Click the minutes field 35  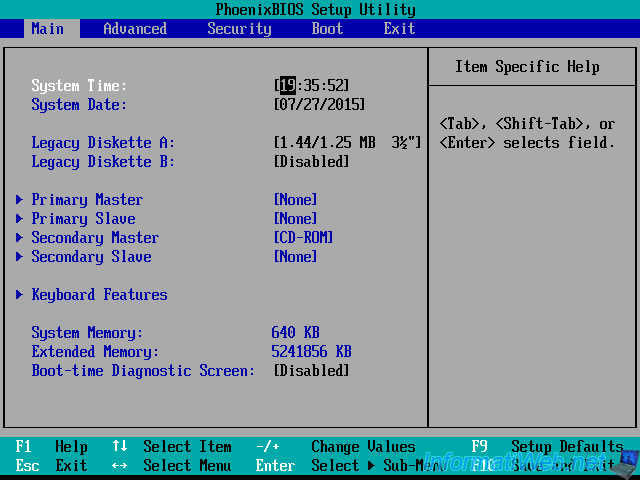pos(311,85)
